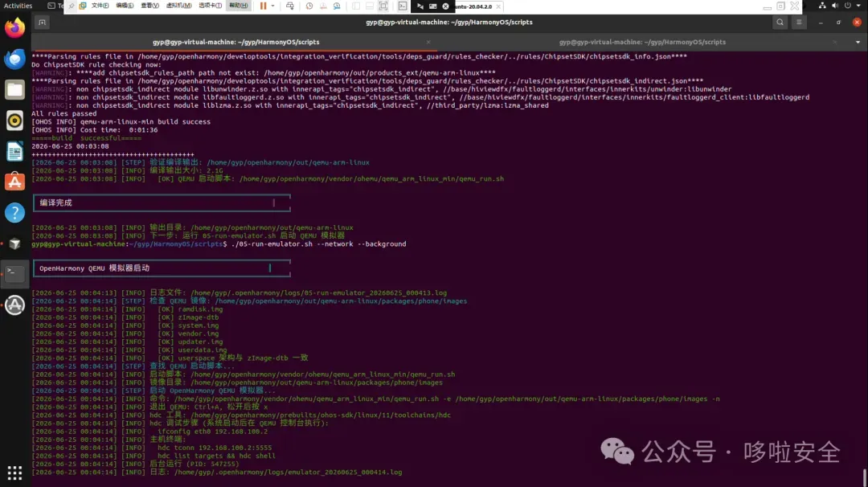
Task: Open terminal search magnifier icon
Action: [x=780, y=23]
